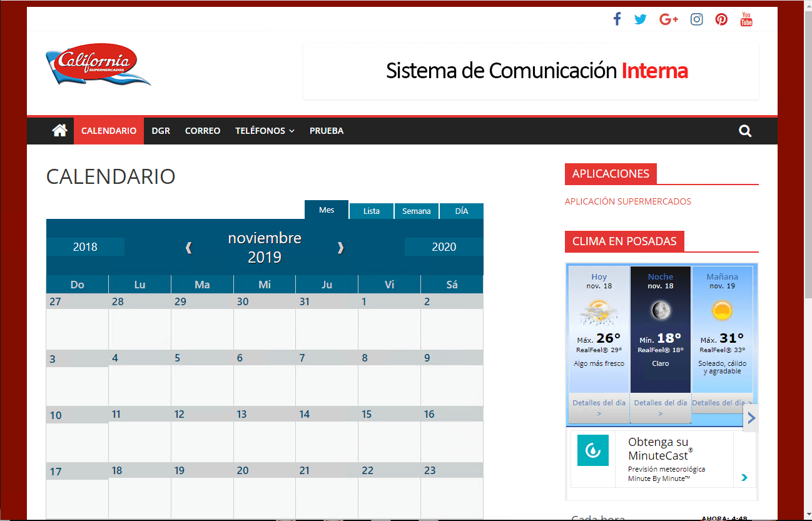The image size is (812, 521).
Task: Open Detalles del día for Hoy
Action: click(x=599, y=408)
